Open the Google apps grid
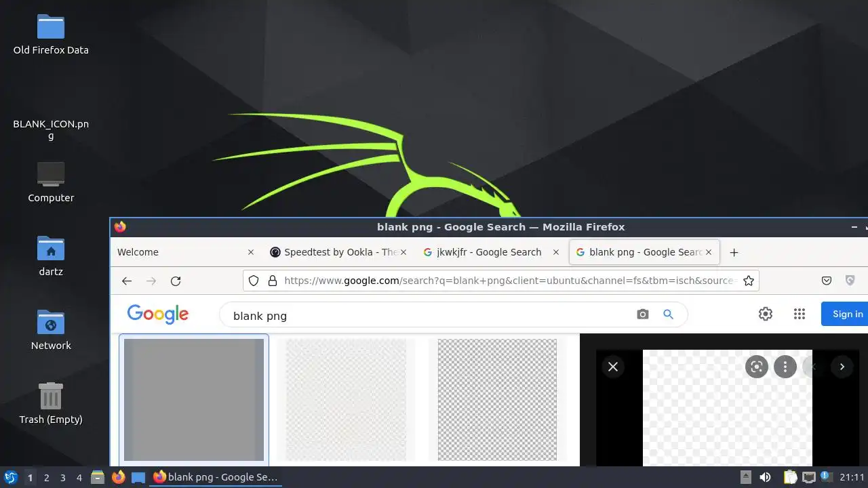Screen dimensions: 868x488 pyautogui.click(x=800, y=314)
